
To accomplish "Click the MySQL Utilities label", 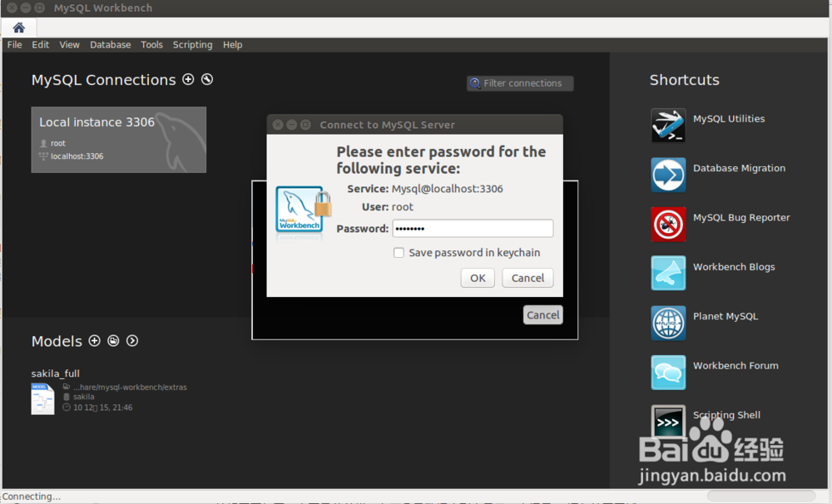I will pos(729,119).
